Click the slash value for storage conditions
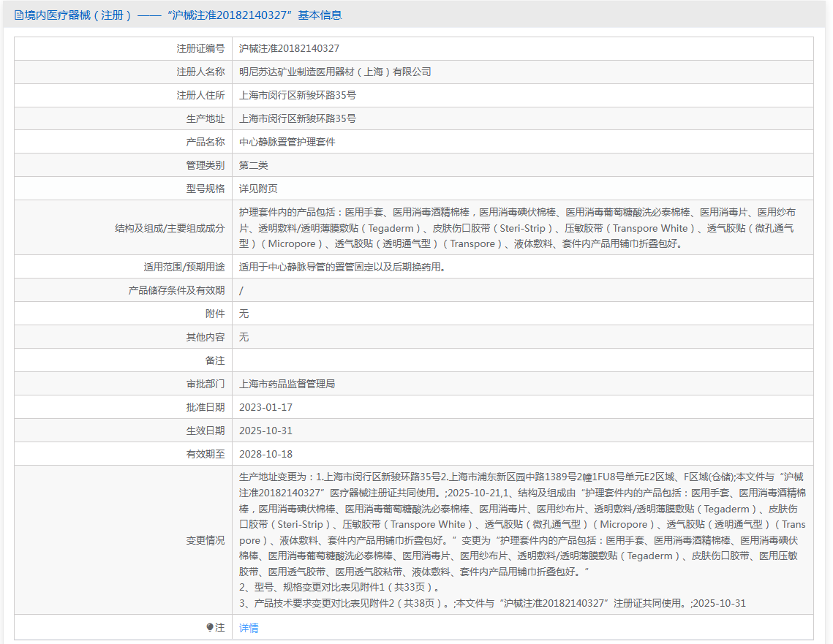Image resolution: width=833 pixels, height=644 pixels. tap(241, 290)
